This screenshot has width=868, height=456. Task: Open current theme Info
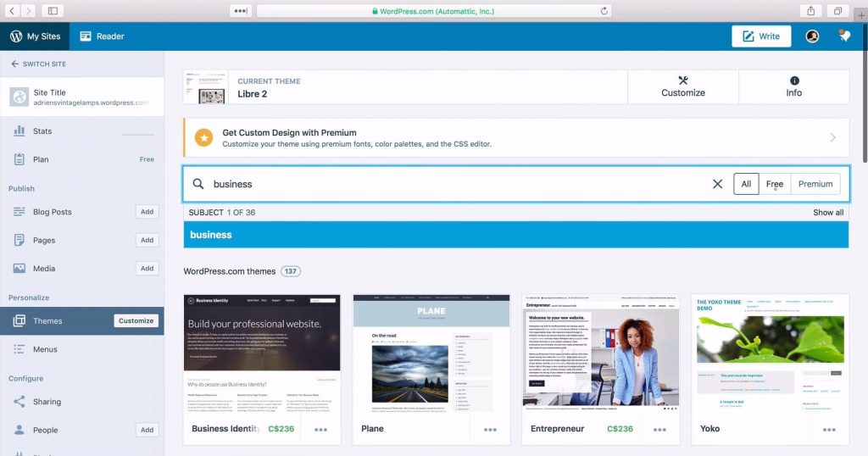[x=793, y=87]
